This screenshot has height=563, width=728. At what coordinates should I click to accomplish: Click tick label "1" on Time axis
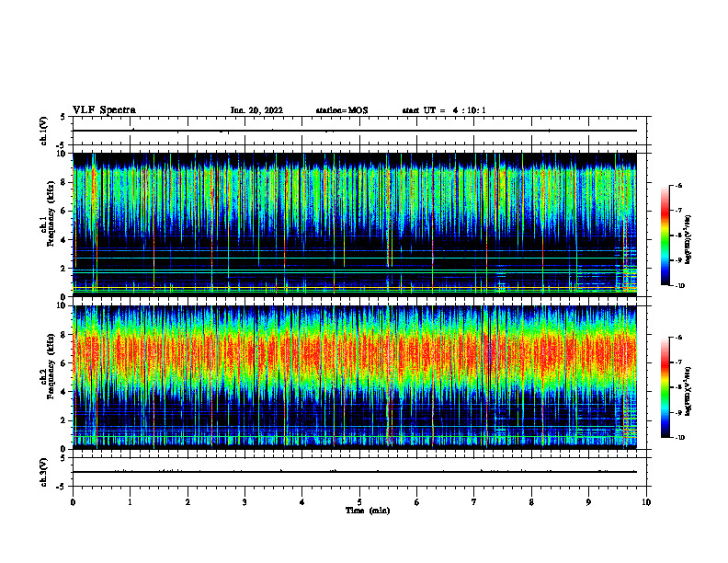pyautogui.click(x=131, y=502)
